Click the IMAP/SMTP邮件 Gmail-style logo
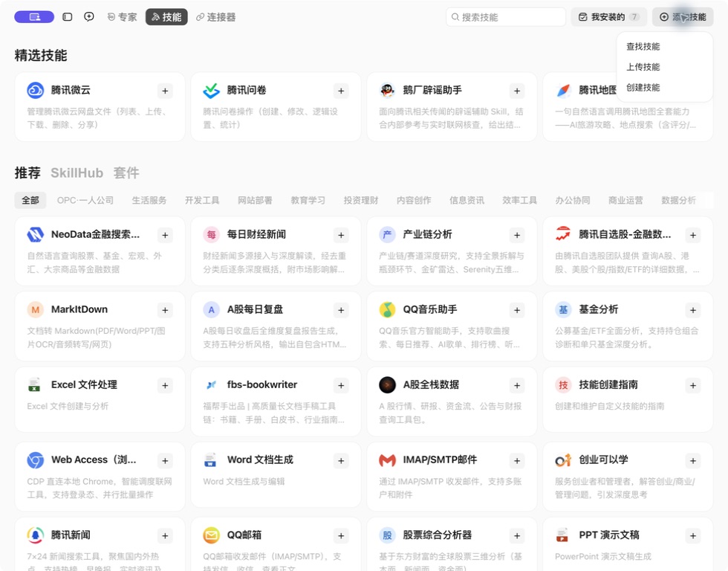The image size is (728, 571). click(387, 460)
